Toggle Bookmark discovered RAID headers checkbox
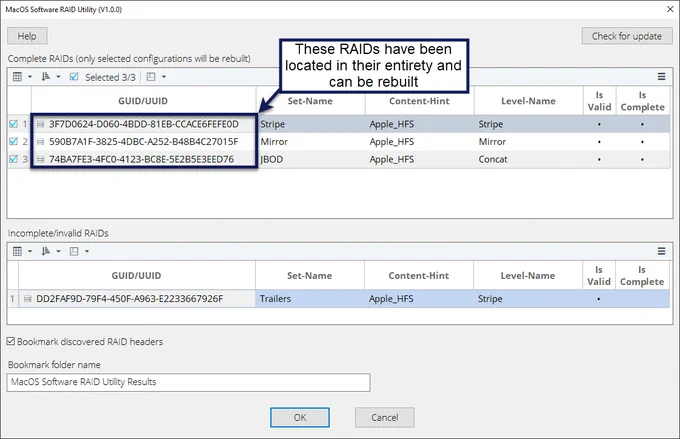Viewport: 680px width, 439px height. [x=11, y=341]
